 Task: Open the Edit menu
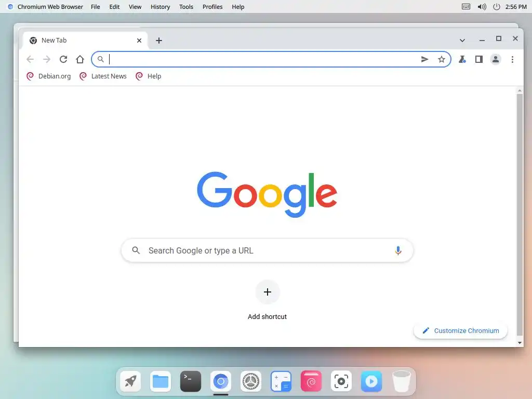[x=114, y=7]
